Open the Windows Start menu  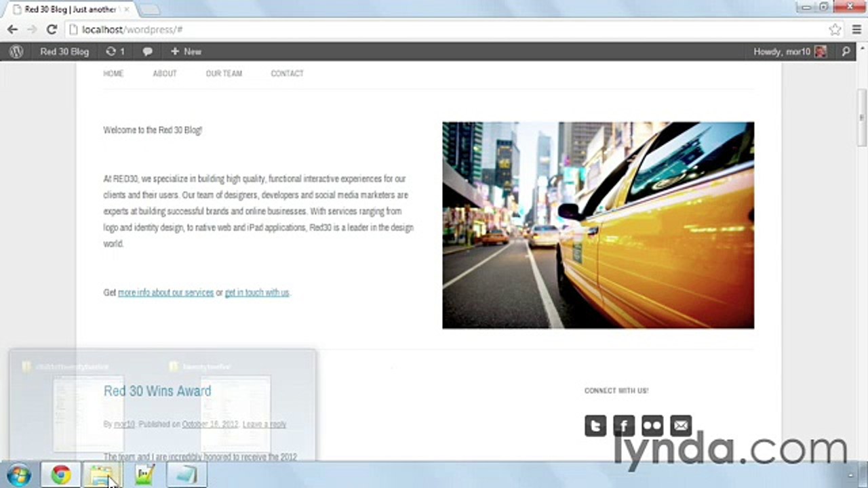pos(18,475)
